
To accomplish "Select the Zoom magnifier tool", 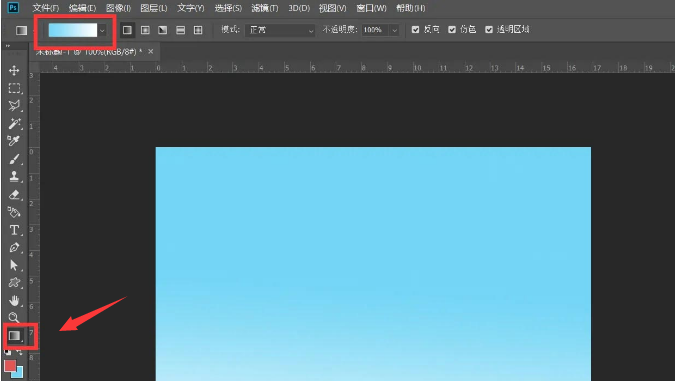I will click(x=14, y=318).
